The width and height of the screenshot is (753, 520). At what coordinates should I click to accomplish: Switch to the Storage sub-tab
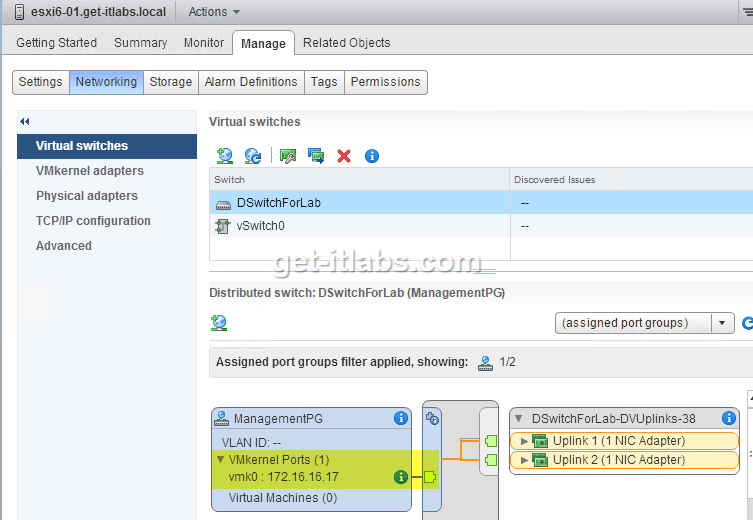pyautogui.click(x=170, y=82)
